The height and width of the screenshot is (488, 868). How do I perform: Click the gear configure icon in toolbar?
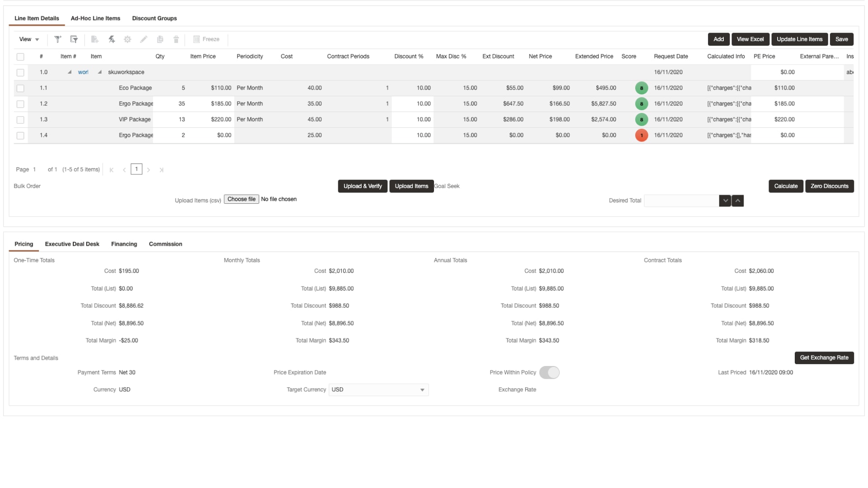coord(127,39)
